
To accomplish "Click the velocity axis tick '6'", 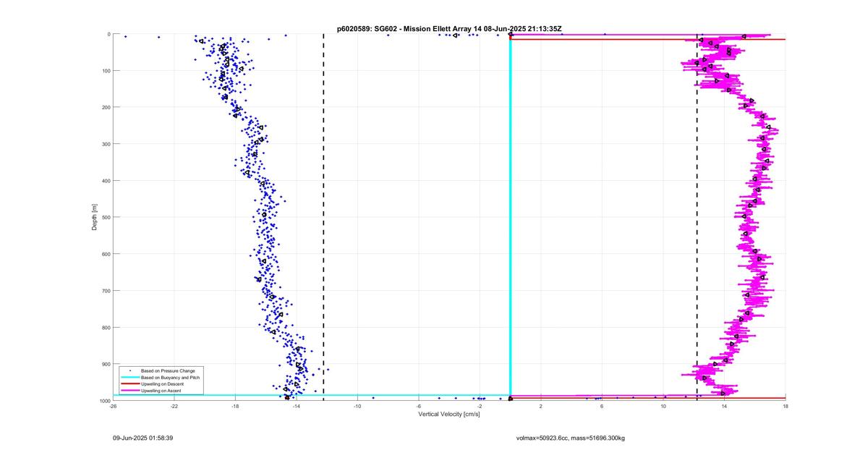I will (602, 406).
